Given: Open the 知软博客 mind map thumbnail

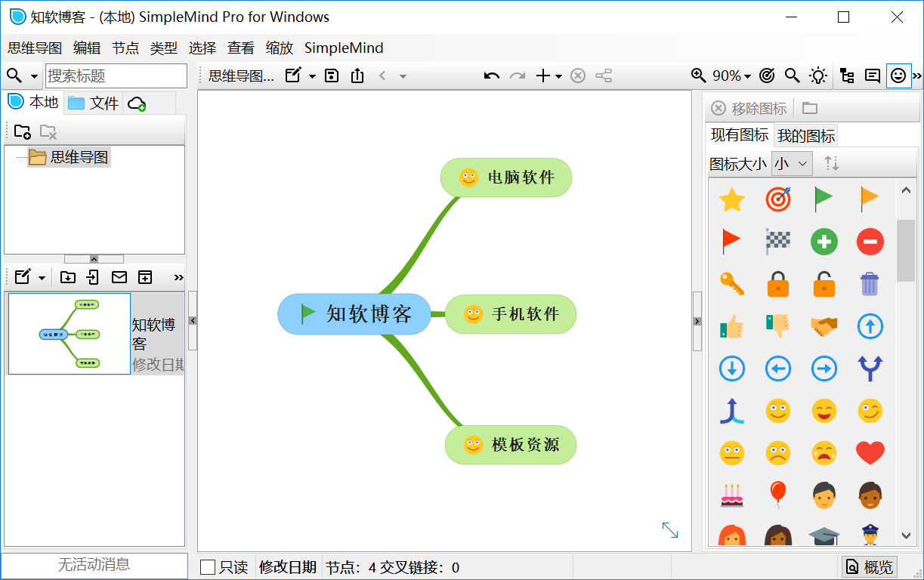Looking at the screenshot, I should click(x=70, y=334).
